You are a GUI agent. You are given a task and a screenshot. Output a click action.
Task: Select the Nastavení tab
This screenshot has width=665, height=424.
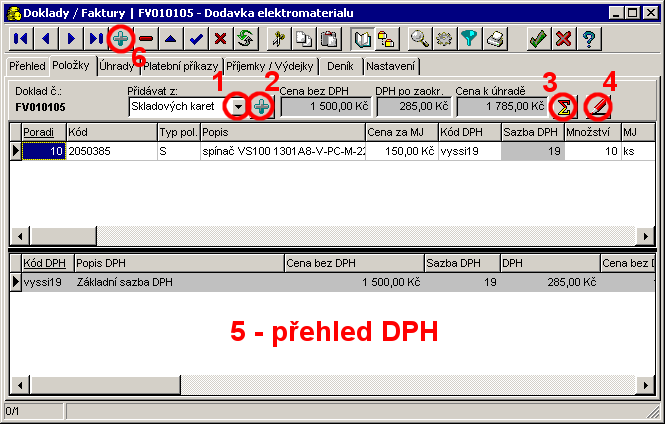tap(391, 66)
